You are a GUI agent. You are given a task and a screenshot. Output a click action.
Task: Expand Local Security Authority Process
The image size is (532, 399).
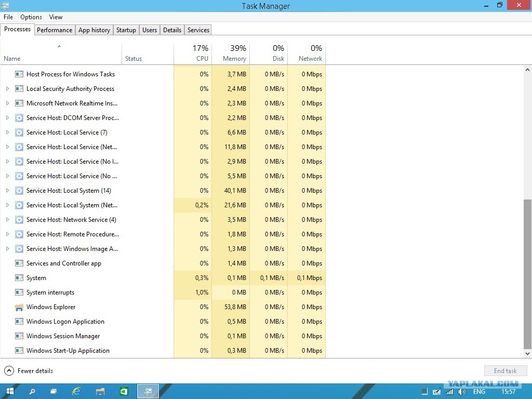7,88
